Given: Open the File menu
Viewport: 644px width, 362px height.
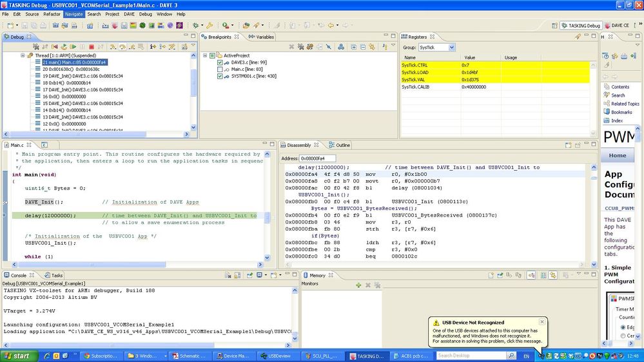Looking at the screenshot, I should (x=5, y=14).
